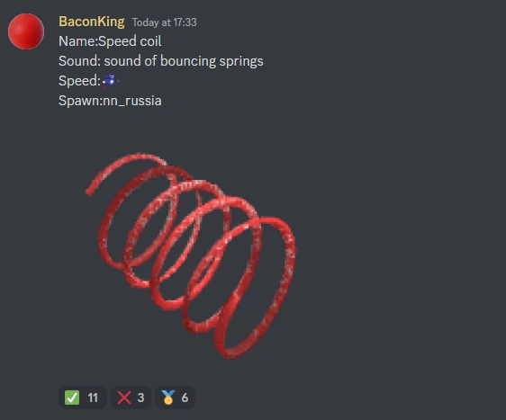Image resolution: width=506 pixels, height=420 pixels.
Task: Click the Sound: bouncing springs text line
Action: click(160, 61)
